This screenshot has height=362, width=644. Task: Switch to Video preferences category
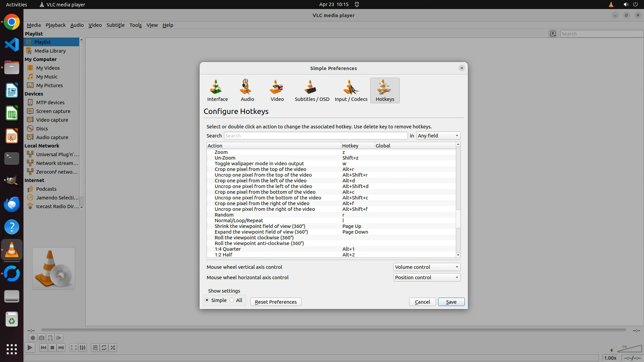pyautogui.click(x=277, y=90)
